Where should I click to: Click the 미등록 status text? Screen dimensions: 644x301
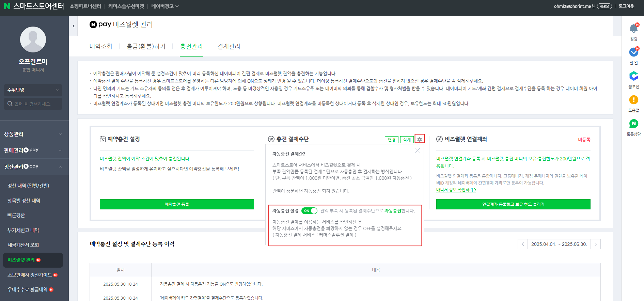coord(584,140)
